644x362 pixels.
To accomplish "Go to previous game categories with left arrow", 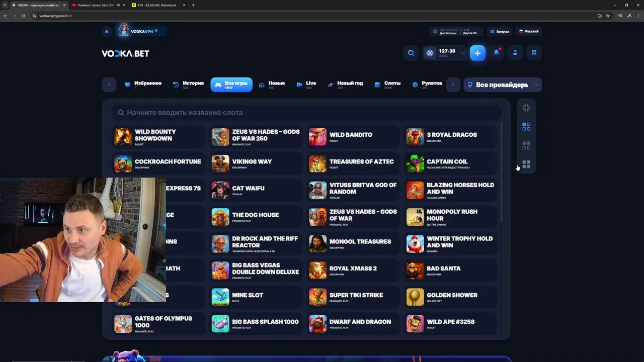I will point(109,84).
